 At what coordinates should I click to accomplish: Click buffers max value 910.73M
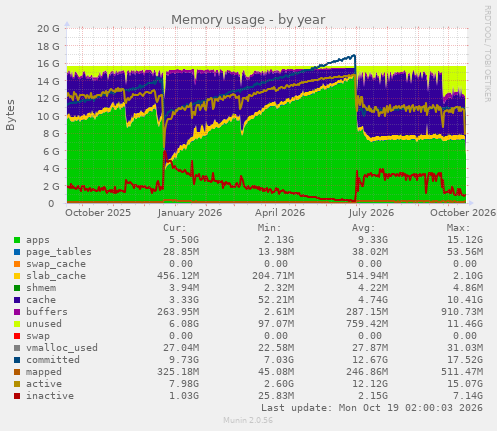point(462,312)
